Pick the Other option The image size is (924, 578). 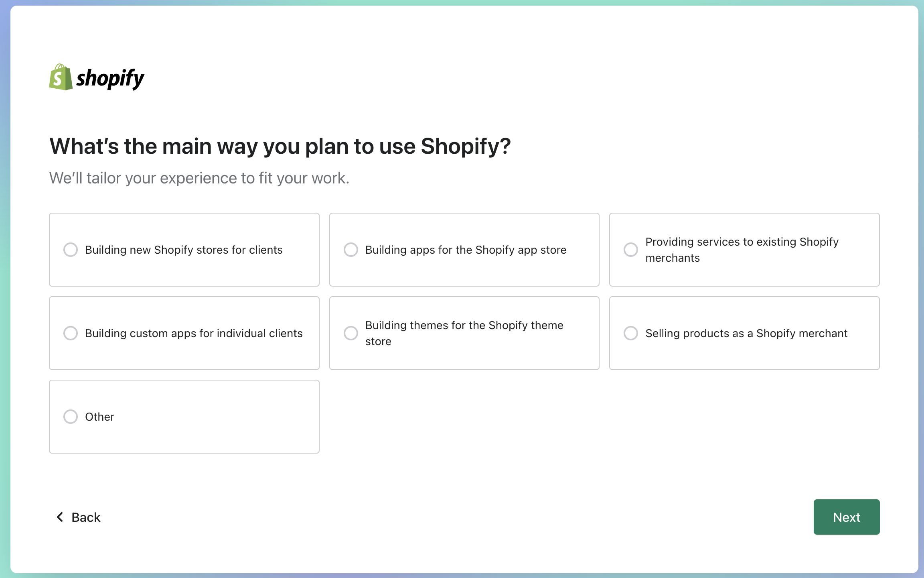pyautogui.click(x=71, y=417)
